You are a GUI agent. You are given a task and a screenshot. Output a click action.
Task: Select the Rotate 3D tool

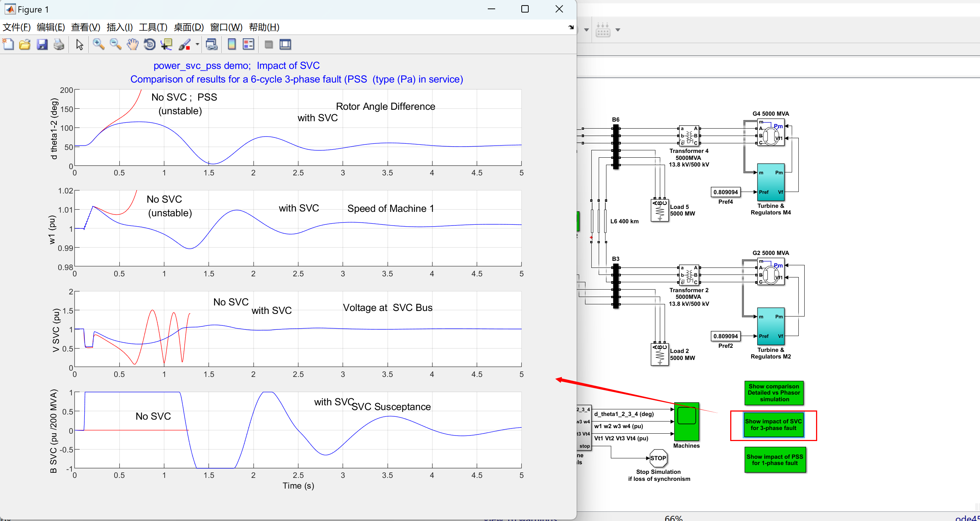click(150, 45)
